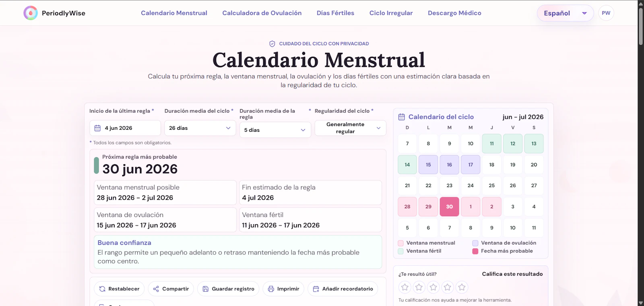This screenshot has height=306, width=644.
Task: Rate result with the fifth star
Action: click(462, 287)
